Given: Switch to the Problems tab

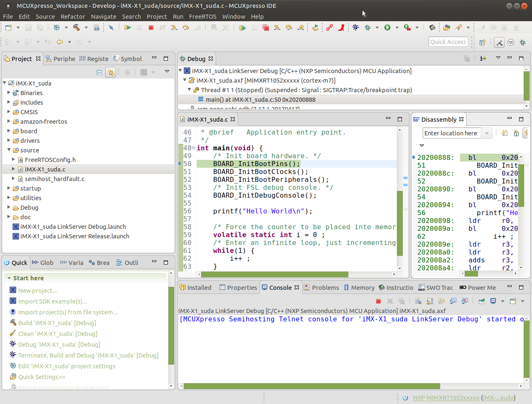Looking at the screenshot, I should coord(321,287).
